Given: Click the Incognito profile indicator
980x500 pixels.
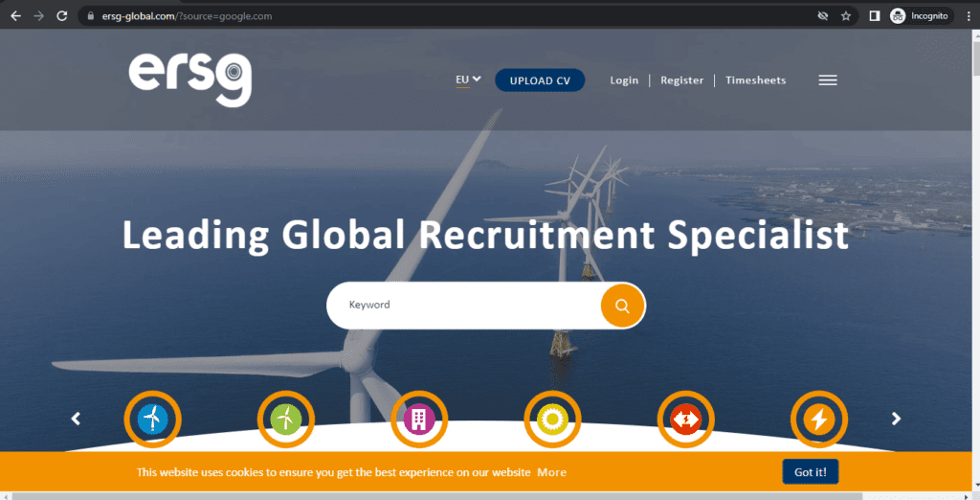Looking at the screenshot, I should [920, 15].
